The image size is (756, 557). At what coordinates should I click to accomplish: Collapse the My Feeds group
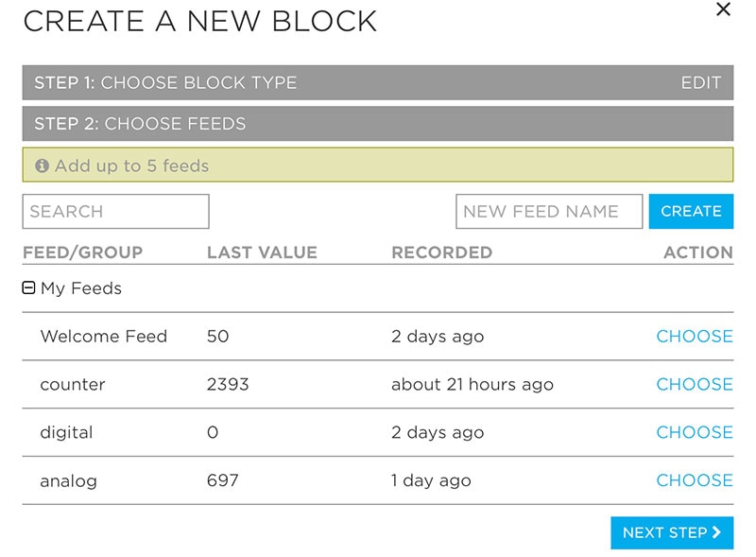[x=28, y=288]
